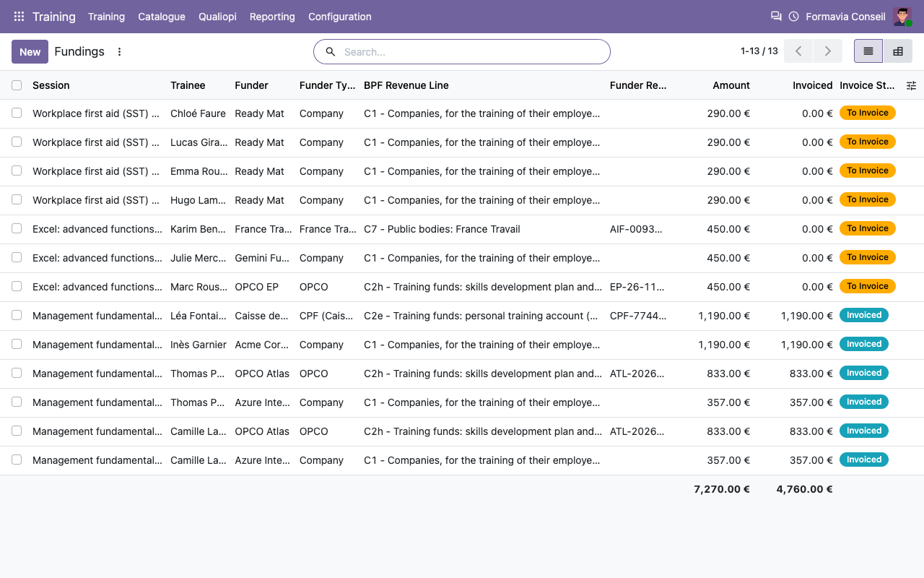Sort by the BPF Revenue Line header
Screen dimensions: 924x578
(406, 85)
